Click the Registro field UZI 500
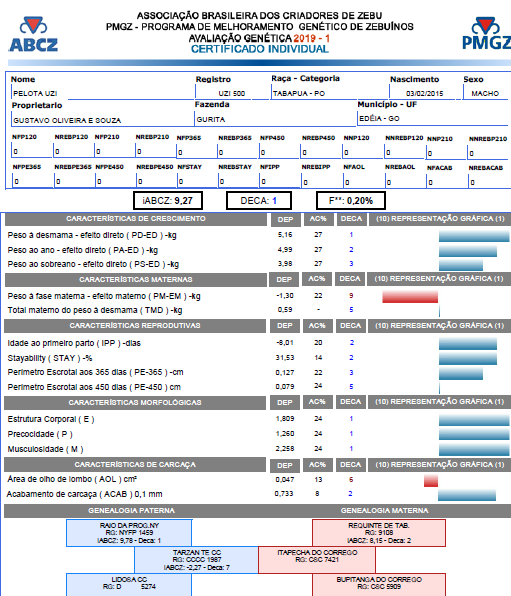 223,93
